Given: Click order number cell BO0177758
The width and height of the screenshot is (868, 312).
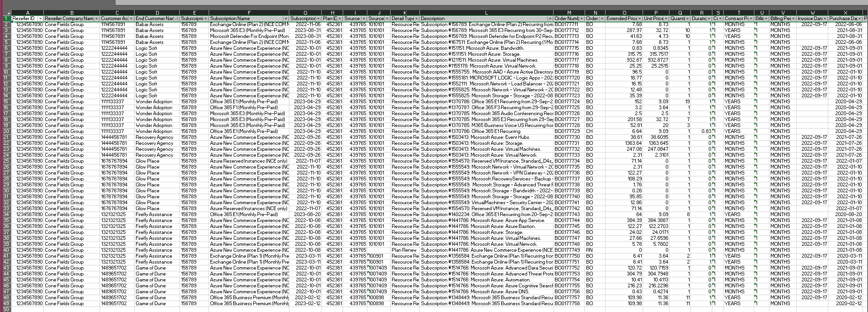Looking at the screenshot, I should [569, 303].
